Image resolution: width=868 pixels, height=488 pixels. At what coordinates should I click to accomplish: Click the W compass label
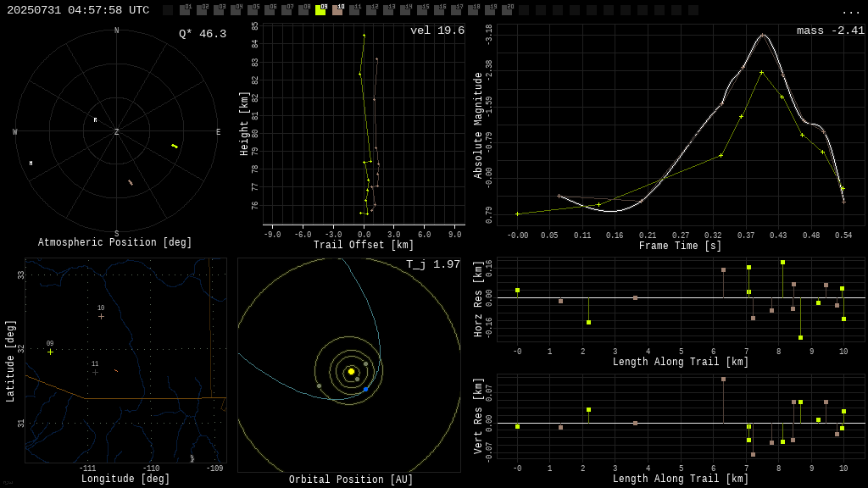(x=15, y=131)
